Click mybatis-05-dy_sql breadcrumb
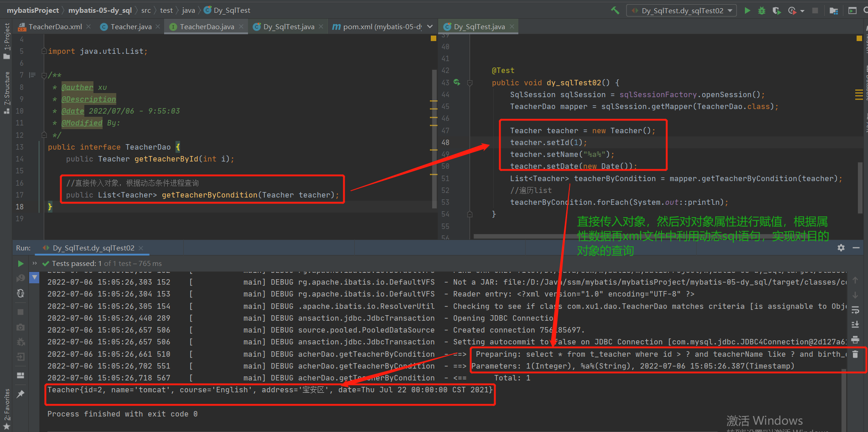Image resolution: width=868 pixels, height=432 pixels. tap(100, 10)
